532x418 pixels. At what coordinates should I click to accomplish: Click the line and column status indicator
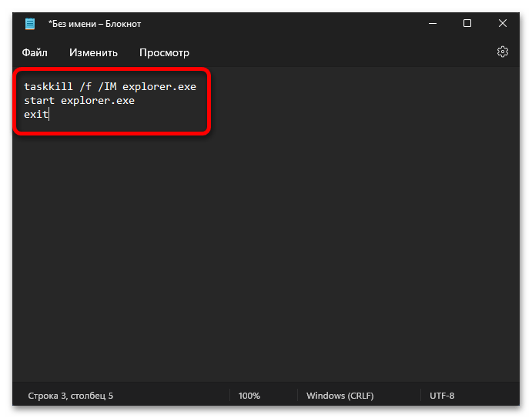pyautogui.click(x=71, y=396)
